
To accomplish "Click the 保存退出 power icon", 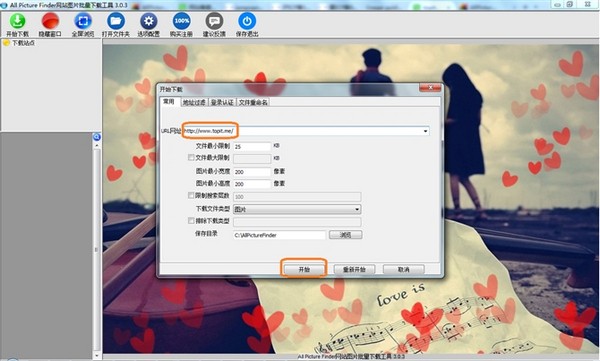I will [x=247, y=21].
